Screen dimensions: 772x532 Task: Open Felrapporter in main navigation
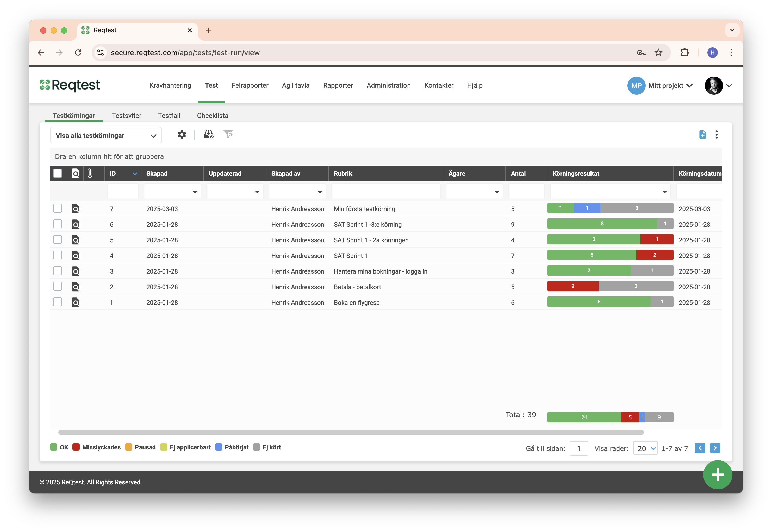(x=250, y=86)
